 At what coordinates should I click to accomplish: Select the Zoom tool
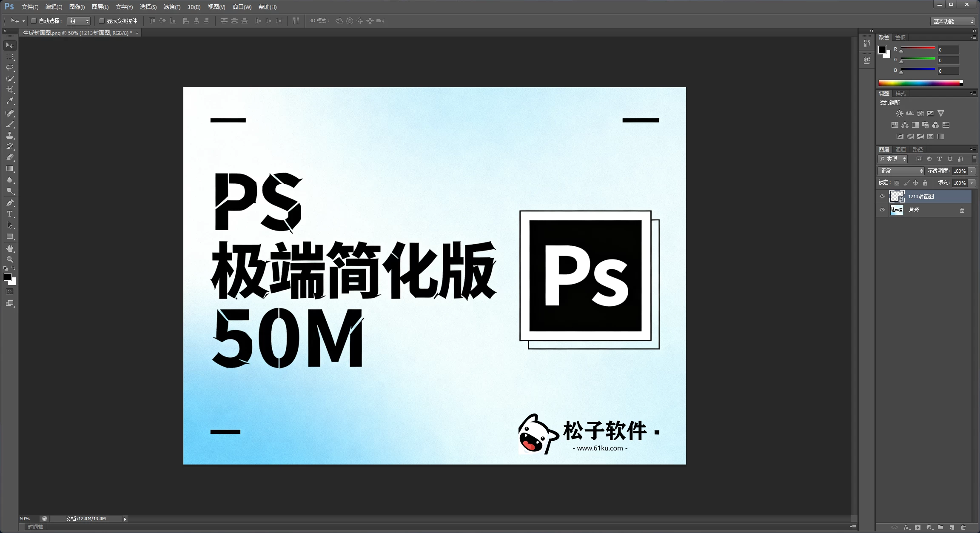point(10,259)
